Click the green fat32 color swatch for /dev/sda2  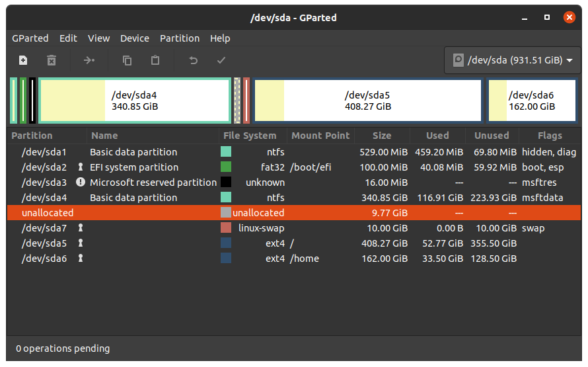226,167
